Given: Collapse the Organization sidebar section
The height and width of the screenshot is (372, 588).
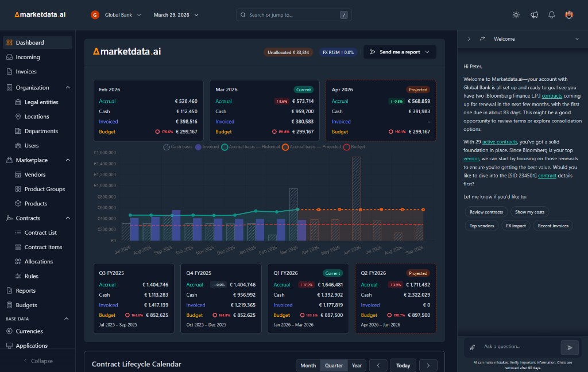Looking at the screenshot, I should pyautogui.click(x=68, y=87).
